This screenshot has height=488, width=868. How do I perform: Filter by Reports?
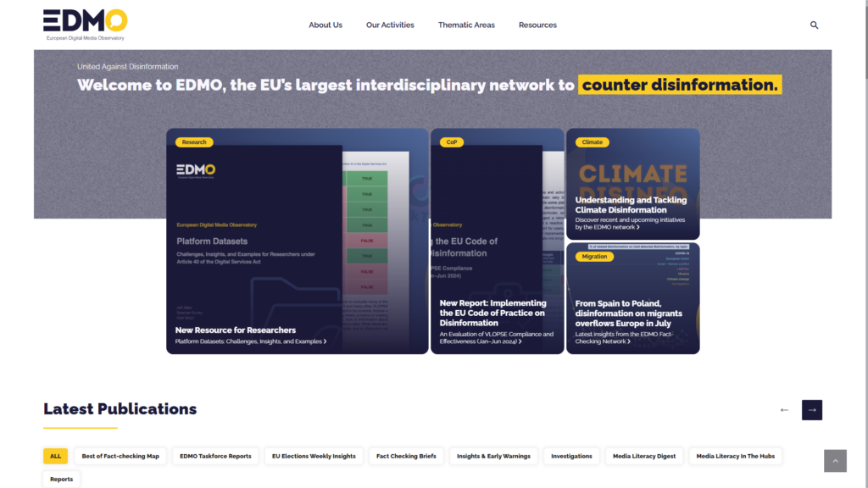pos(61,480)
